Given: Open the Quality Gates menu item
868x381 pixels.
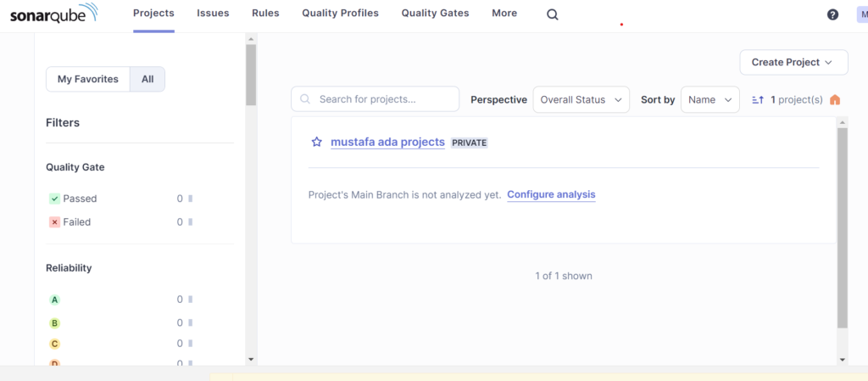Looking at the screenshot, I should 435,14.
